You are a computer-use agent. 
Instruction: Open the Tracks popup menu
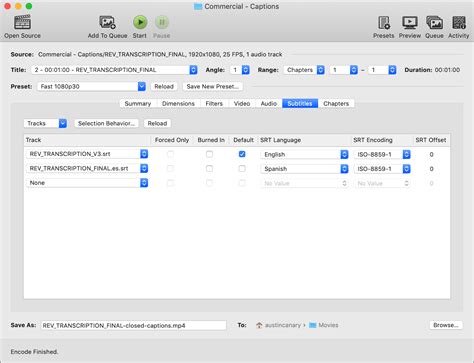tap(45, 123)
